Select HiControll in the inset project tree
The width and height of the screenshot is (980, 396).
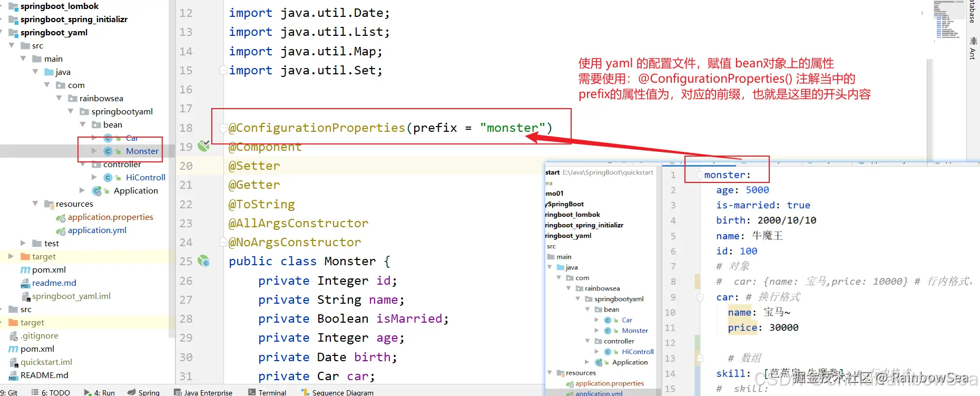pyautogui.click(x=638, y=352)
